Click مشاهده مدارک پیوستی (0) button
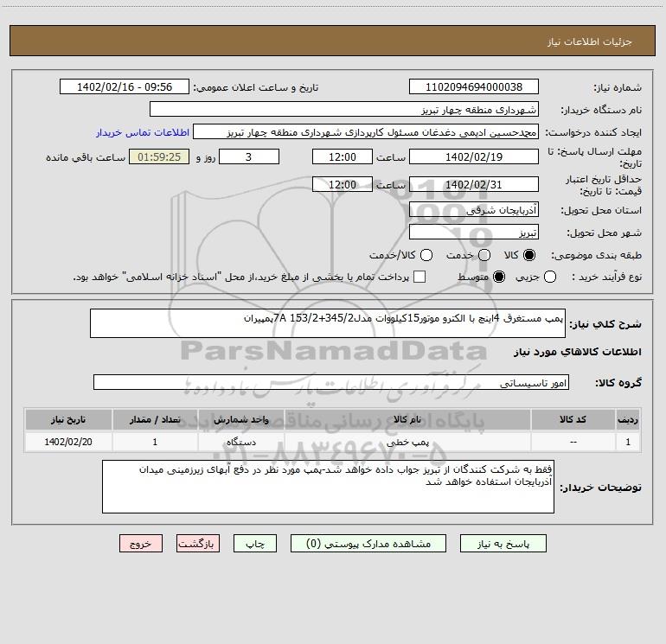 (x=368, y=544)
